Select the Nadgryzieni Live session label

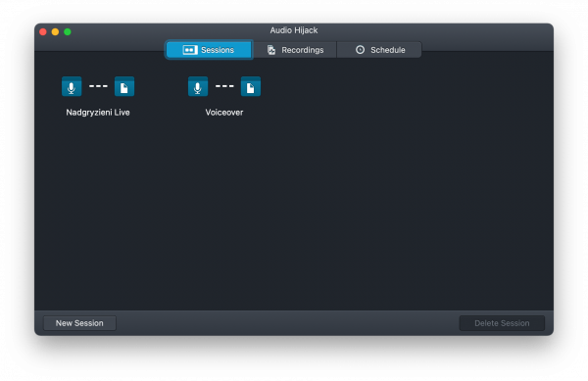[98, 113]
